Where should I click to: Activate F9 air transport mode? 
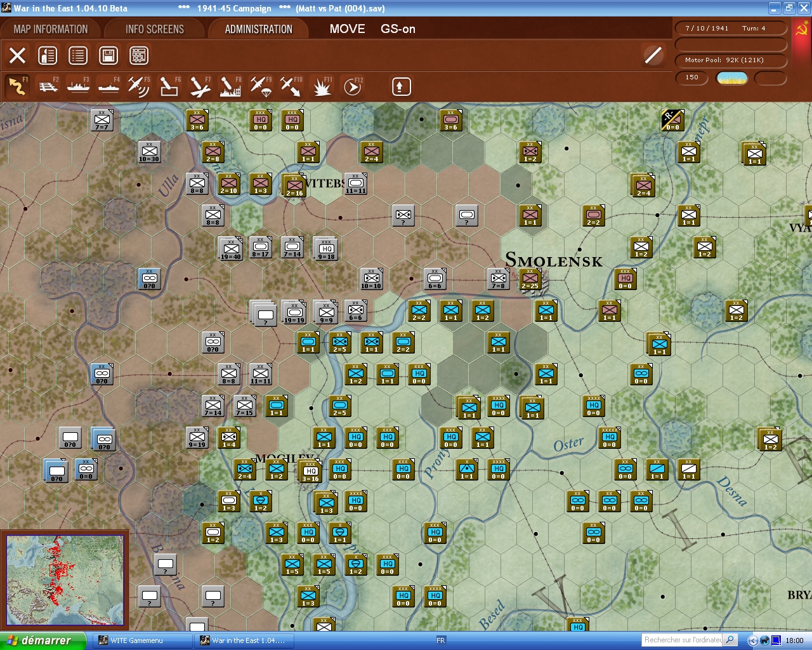click(x=261, y=86)
